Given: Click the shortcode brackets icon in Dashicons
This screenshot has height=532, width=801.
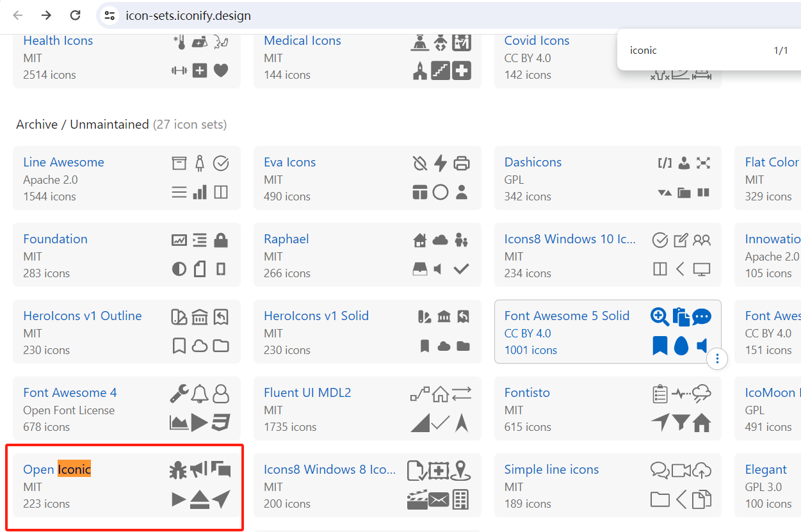Looking at the screenshot, I should [x=665, y=163].
